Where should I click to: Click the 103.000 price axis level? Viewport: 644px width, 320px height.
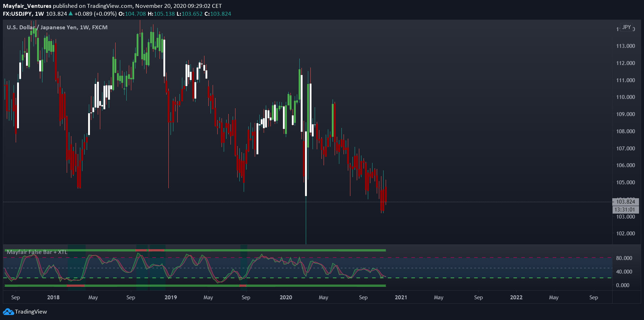pos(625,216)
